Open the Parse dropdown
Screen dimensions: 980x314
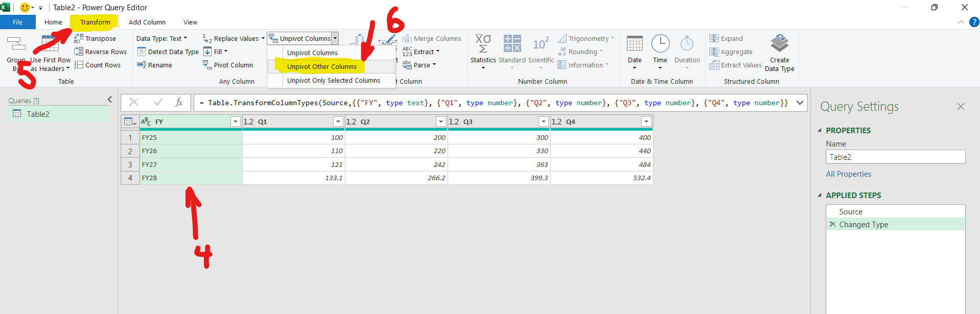coord(419,65)
